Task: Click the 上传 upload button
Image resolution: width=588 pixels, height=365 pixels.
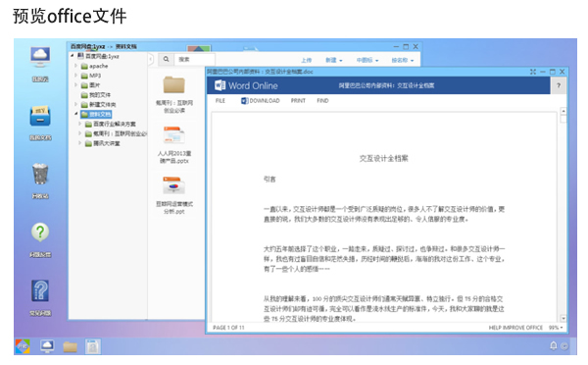Action: pos(307,60)
